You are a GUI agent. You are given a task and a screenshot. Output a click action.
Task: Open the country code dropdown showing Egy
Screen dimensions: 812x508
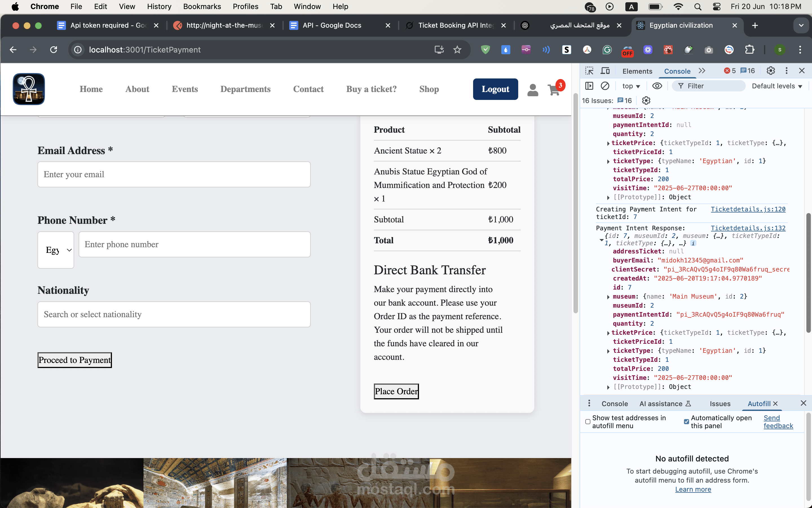tap(56, 250)
